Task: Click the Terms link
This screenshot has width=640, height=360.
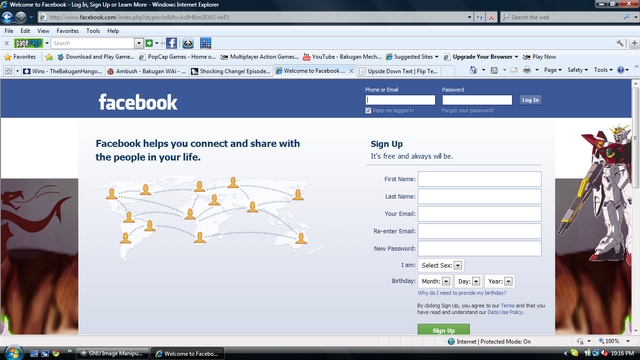Action: coord(508,306)
